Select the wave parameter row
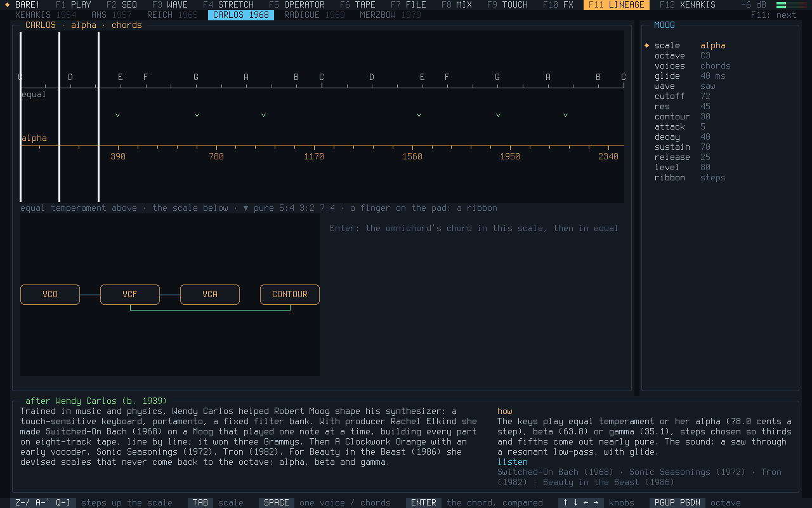 [721, 86]
